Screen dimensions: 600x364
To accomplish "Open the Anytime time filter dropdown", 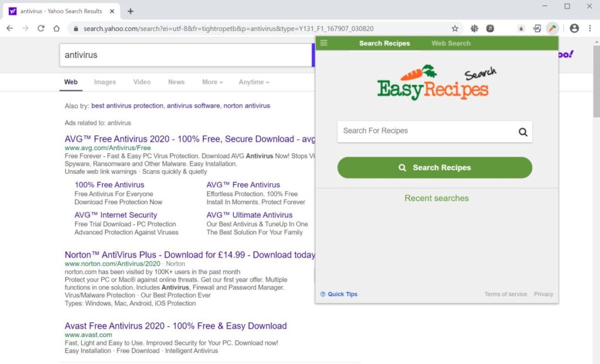I will pos(253,82).
